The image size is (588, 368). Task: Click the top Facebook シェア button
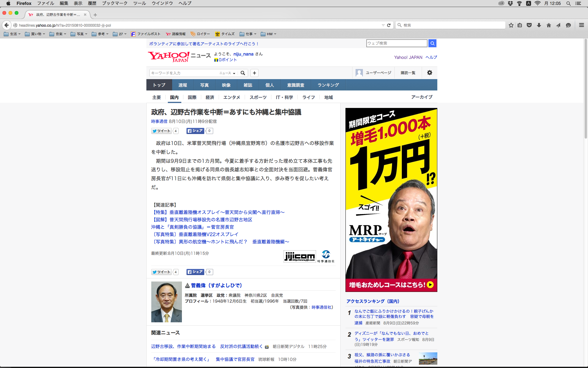click(195, 131)
